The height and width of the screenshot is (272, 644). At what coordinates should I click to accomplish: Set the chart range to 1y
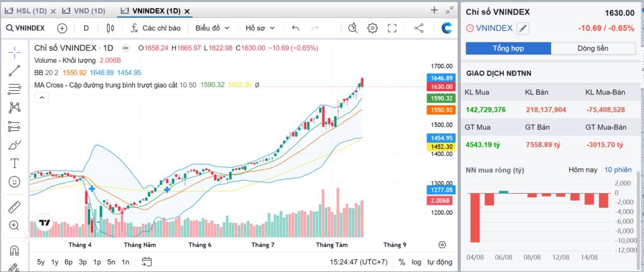55,262
